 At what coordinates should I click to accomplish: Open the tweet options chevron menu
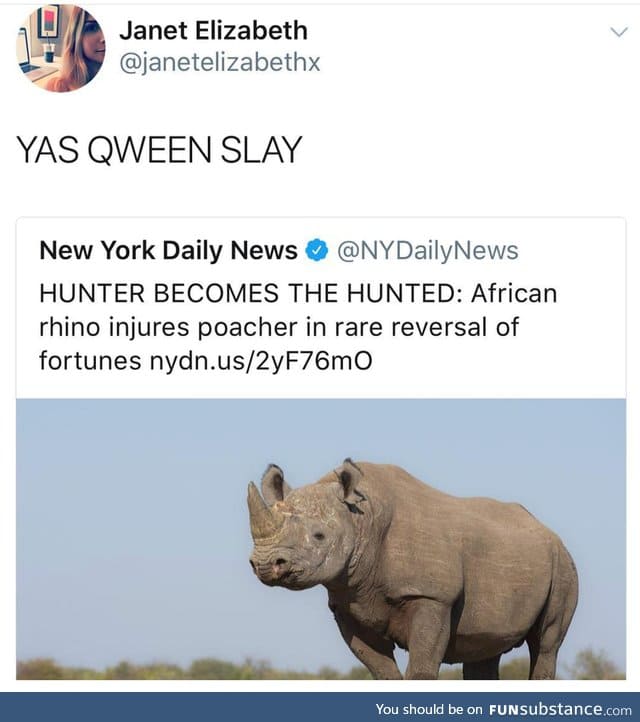click(x=619, y=32)
